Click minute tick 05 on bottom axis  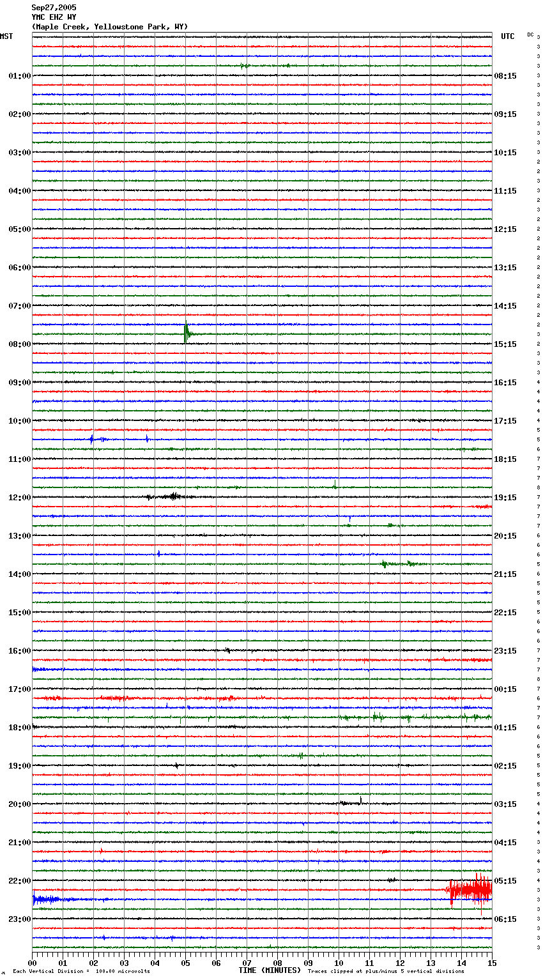coord(186,963)
